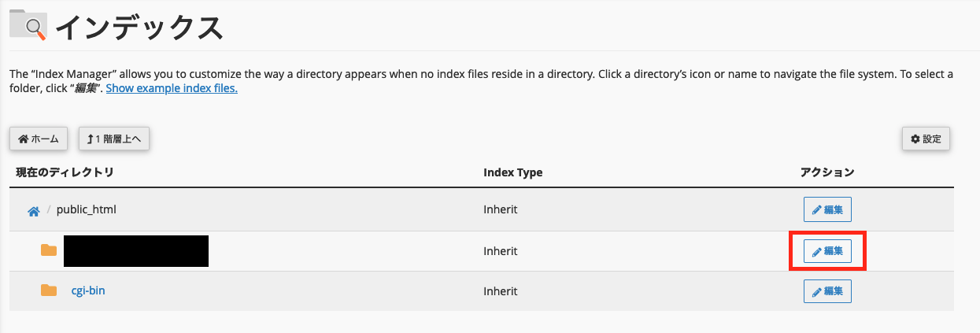
Task: Click the Index Type column header
Action: (512, 172)
